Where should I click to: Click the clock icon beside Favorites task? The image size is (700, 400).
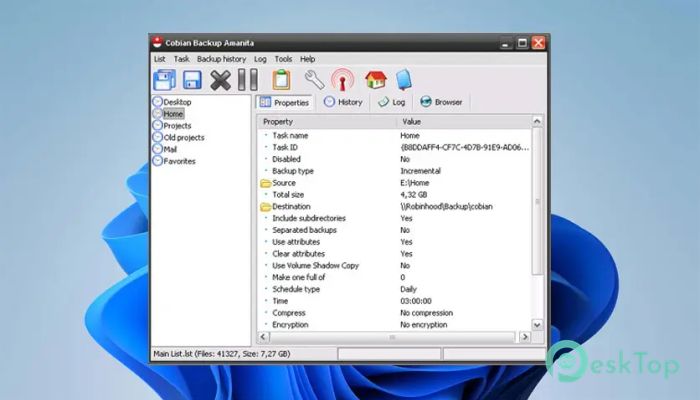click(157, 161)
